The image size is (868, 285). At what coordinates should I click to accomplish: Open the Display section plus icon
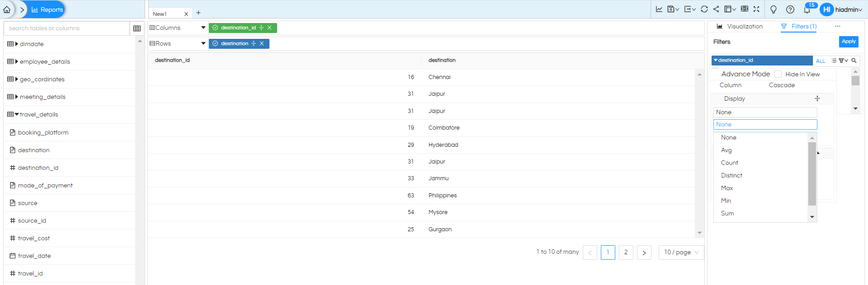tap(817, 98)
